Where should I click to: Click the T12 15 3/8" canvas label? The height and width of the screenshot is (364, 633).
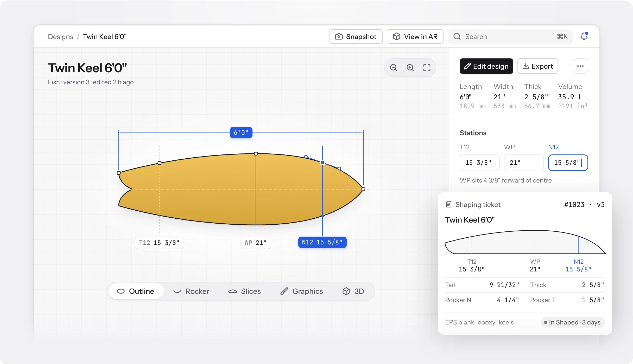click(159, 243)
